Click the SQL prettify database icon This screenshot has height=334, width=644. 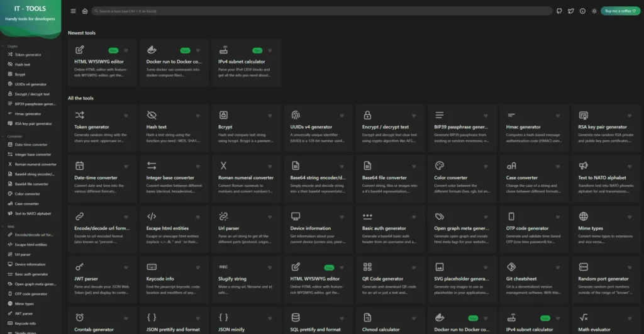coord(296,317)
